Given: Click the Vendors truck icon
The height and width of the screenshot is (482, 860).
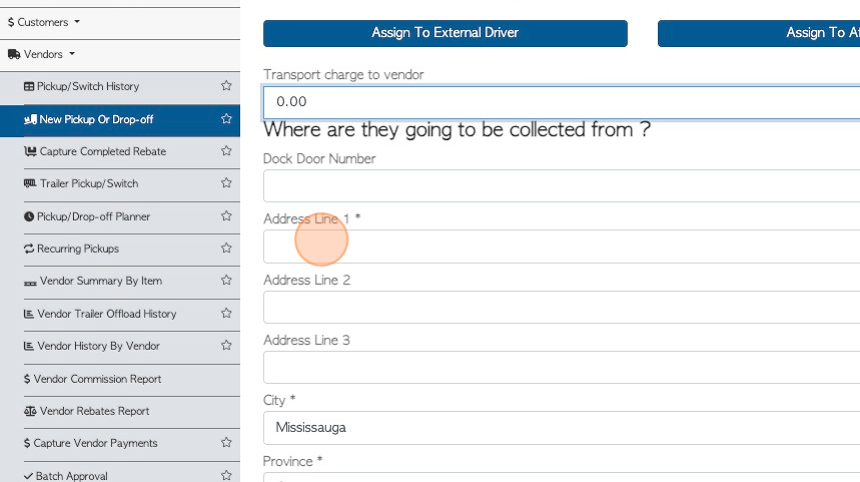Looking at the screenshot, I should pyautogui.click(x=14, y=54).
